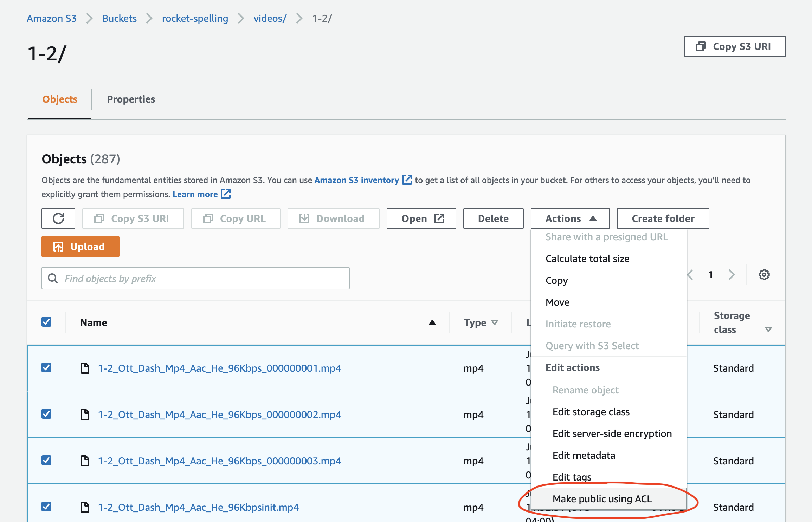
Task: Select the Properties tab
Action: click(x=130, y=99)
